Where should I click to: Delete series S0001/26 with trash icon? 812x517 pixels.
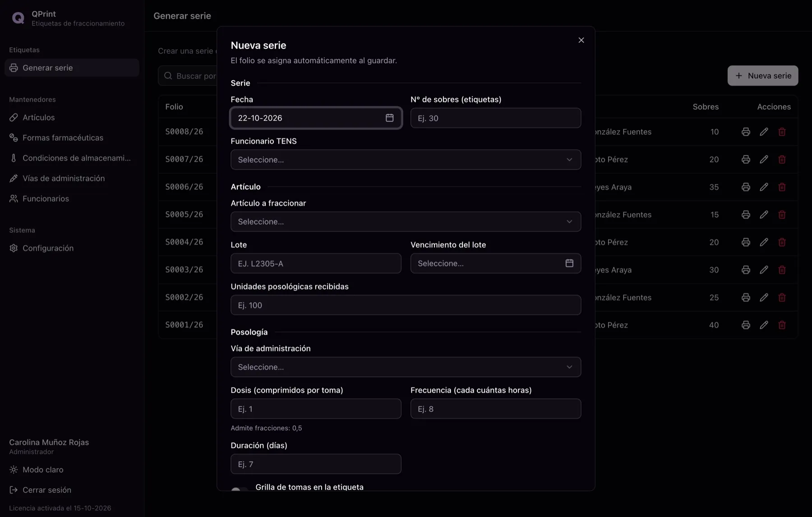pyautogui.click(x=782, y=325)
